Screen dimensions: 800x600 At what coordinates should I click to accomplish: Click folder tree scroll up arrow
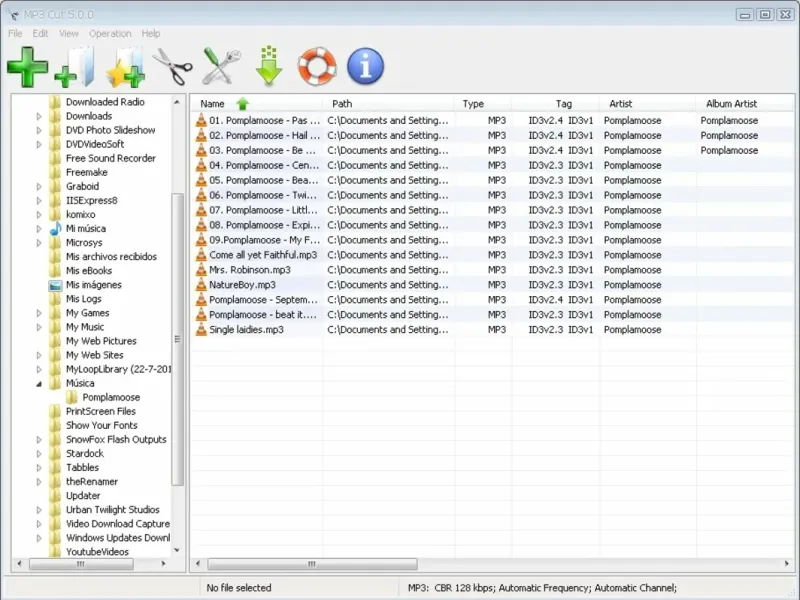click(x=177, y=102)
